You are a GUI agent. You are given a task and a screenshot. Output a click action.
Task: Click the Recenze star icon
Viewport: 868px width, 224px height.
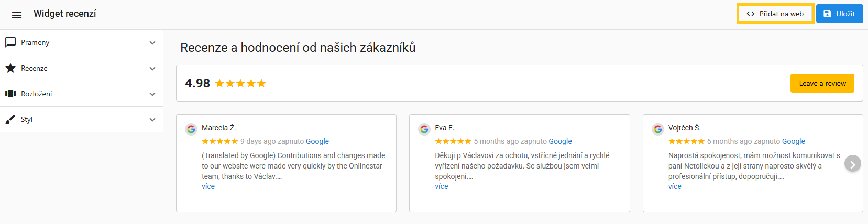click(10, 68)
